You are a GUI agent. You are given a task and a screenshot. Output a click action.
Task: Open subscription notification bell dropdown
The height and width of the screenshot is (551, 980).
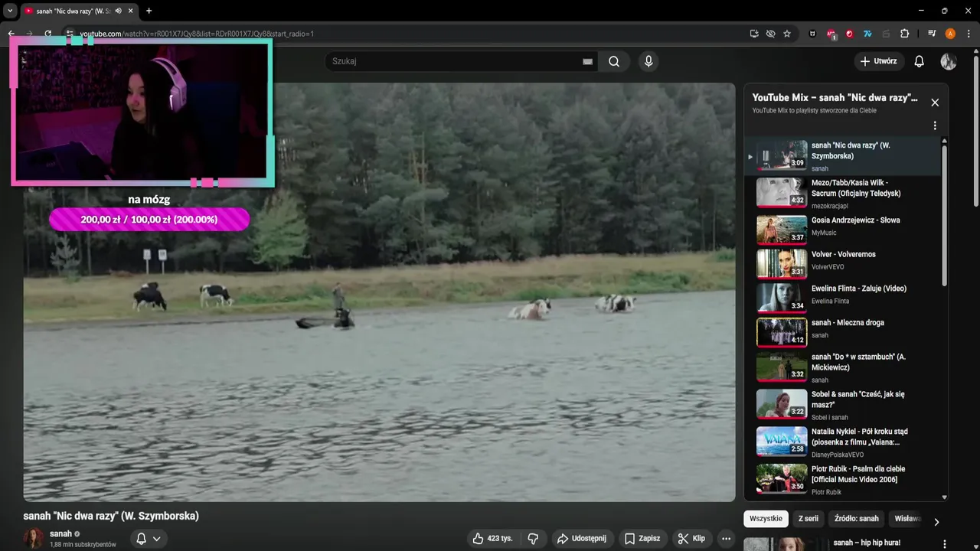click(149, 539)
